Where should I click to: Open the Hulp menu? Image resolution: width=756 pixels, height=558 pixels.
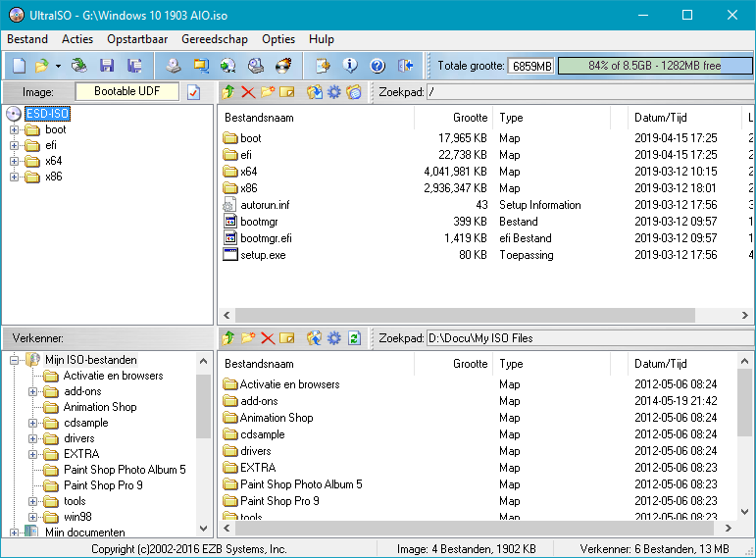pyautogui.click(x=322, y=39)
